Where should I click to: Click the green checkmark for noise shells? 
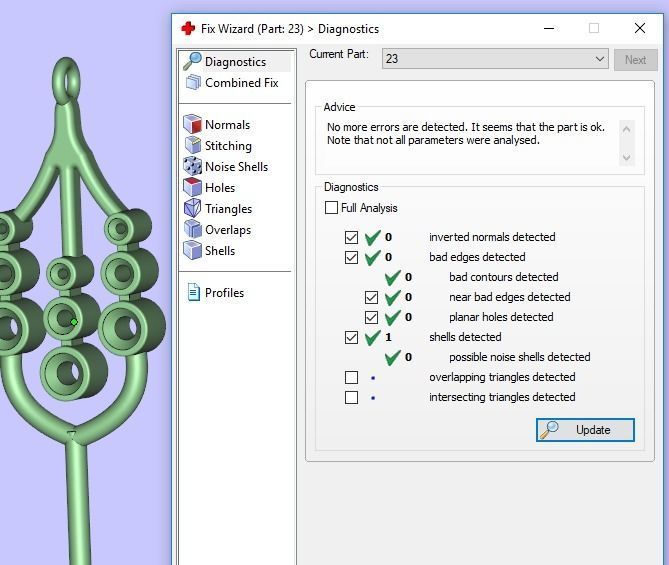point(393,357)
